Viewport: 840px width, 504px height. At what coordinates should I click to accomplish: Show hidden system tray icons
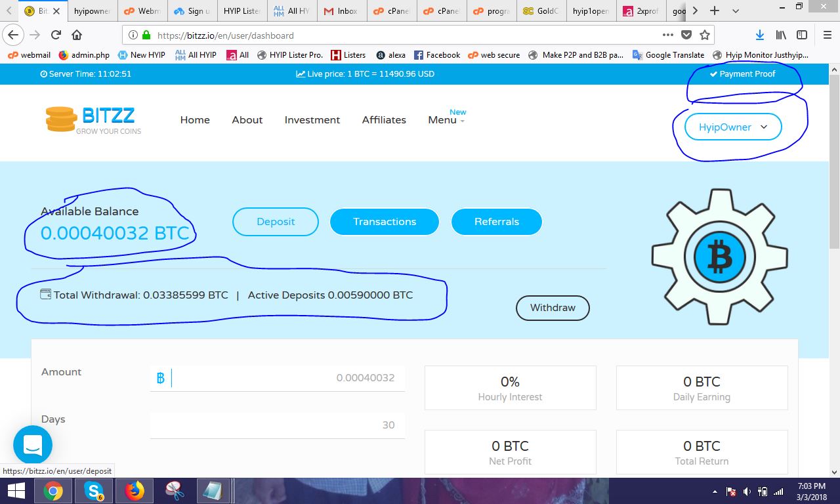715,492
